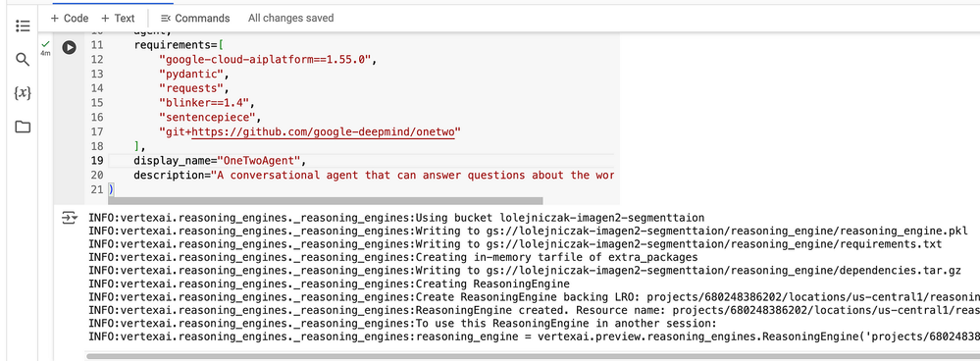Click the output area horizontal scrollbar
The width and height of the screenshot is (980, 361).
click(x=533, y=356)
